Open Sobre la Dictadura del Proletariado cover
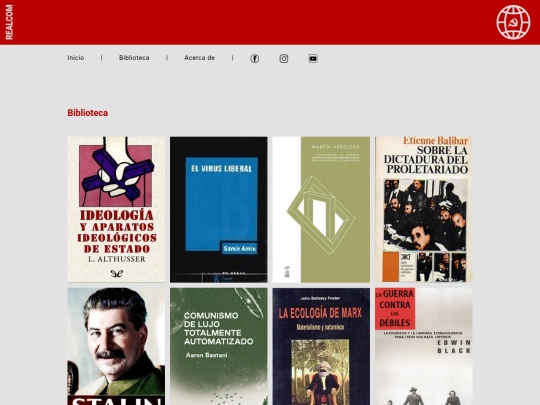The width and height of the screenshot is (540, 405). click(x=424, y=209)
